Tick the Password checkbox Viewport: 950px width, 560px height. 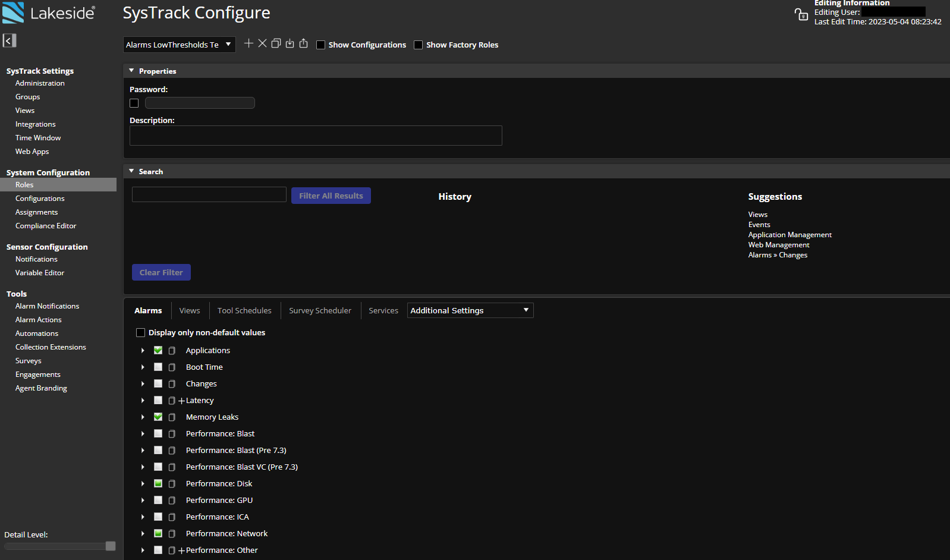(x=134, y=103)
